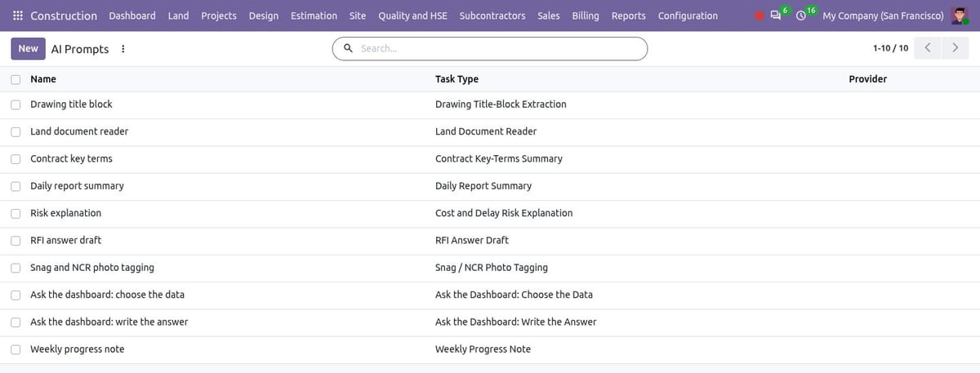Viewport: 980px width, 373px height.
Task: Click the search magnifier icon
Action: (349, 49)
